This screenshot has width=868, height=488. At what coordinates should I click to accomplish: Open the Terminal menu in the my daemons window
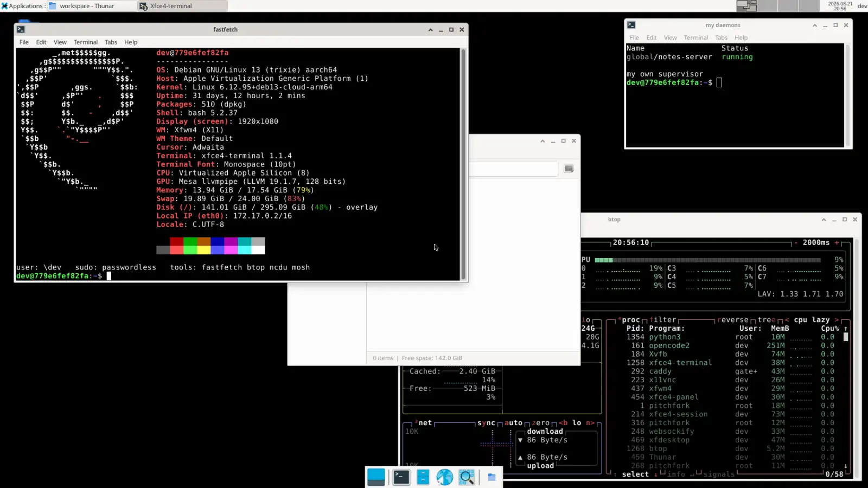tap(696, 38)
